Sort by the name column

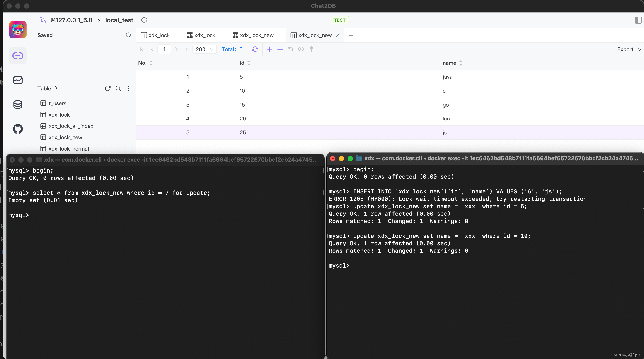[460, 63]
